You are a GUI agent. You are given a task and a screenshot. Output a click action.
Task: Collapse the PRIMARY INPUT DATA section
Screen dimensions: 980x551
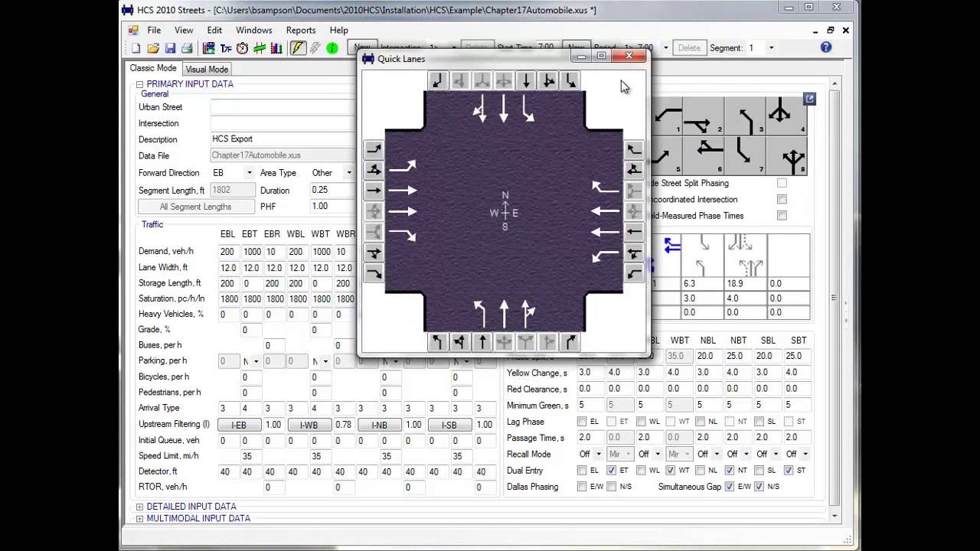click(x=140, y=84)
